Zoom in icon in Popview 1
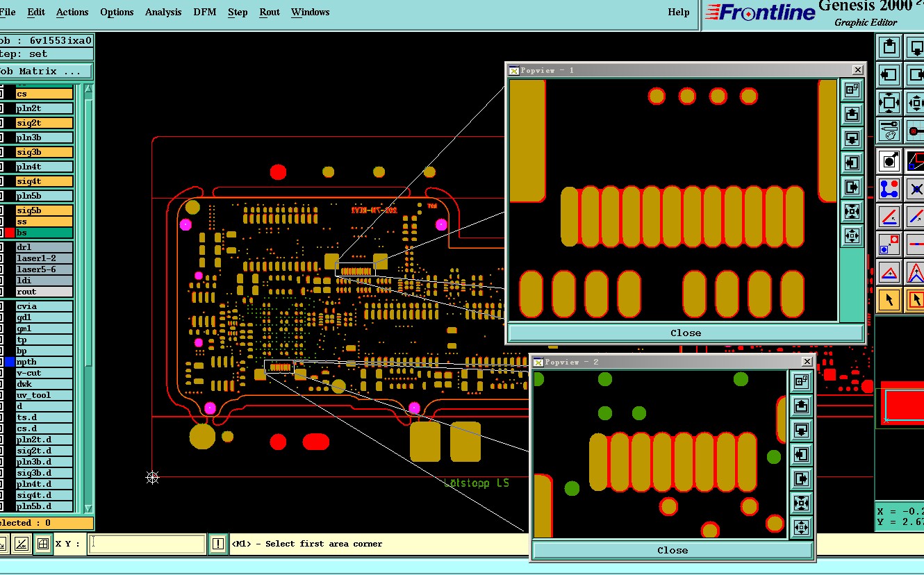 pos(852,211)
